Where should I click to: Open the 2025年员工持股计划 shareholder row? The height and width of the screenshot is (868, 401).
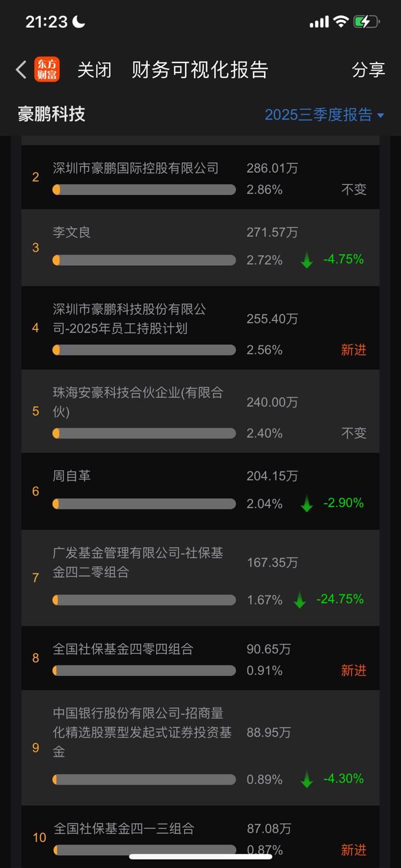[129, 318]
